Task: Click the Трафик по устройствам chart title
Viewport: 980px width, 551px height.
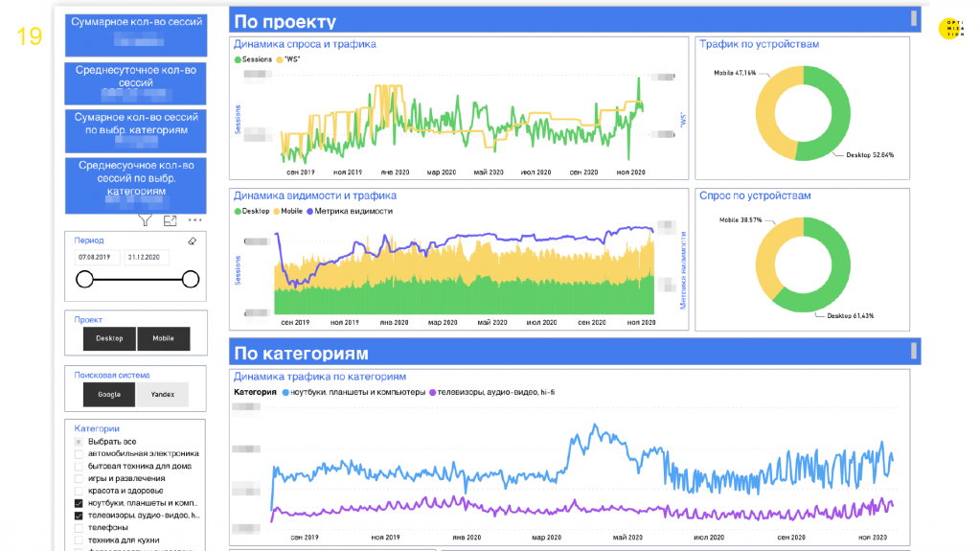Action: [760, 44]
